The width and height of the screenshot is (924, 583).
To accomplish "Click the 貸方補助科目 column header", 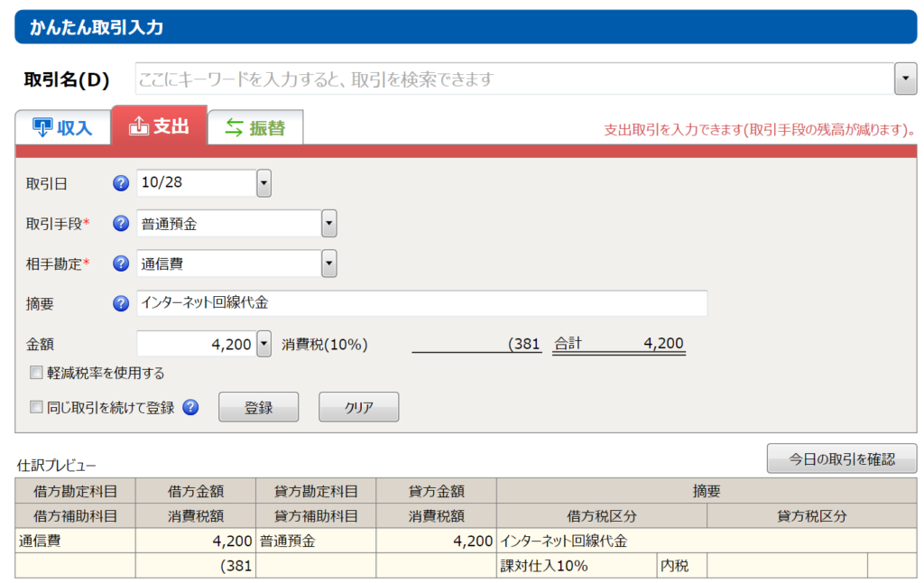I will coord(316,516).
